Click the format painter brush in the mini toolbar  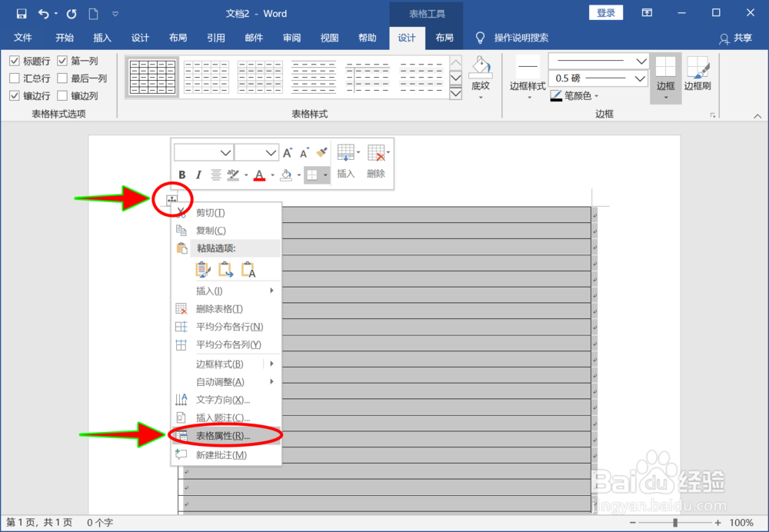(x=321, y=152)
